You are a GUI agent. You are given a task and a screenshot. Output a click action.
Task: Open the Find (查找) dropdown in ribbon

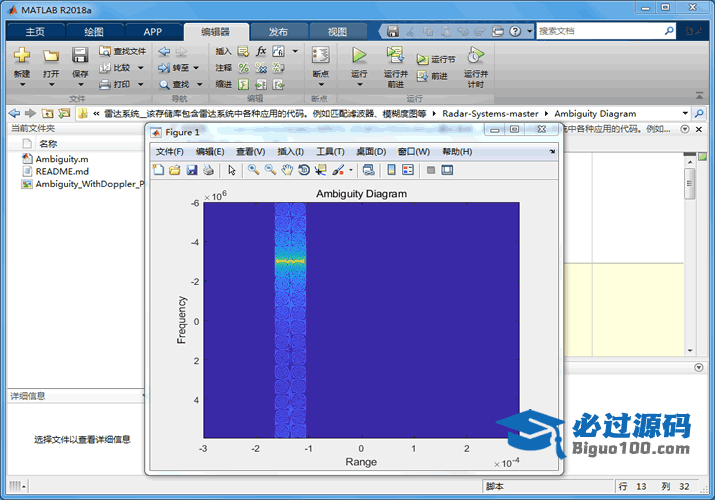coord(200,84)
